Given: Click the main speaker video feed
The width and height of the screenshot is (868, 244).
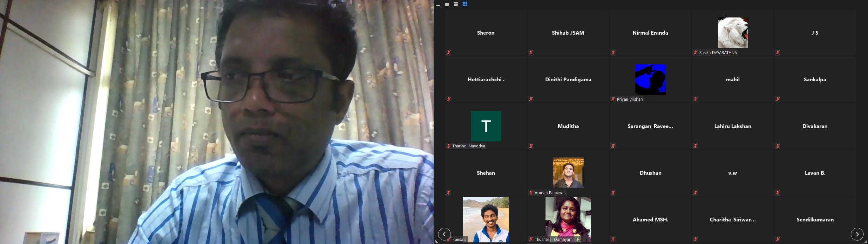Looking at the screenshot, I should pos(217,122).
